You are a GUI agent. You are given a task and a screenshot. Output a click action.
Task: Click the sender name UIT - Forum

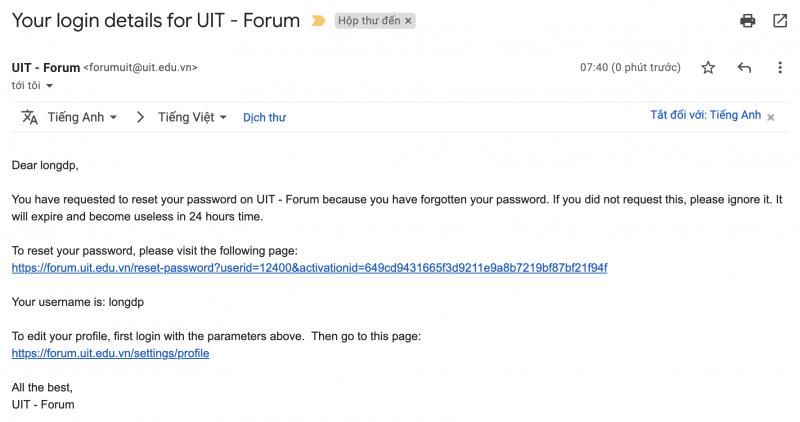tap(46, 68)
